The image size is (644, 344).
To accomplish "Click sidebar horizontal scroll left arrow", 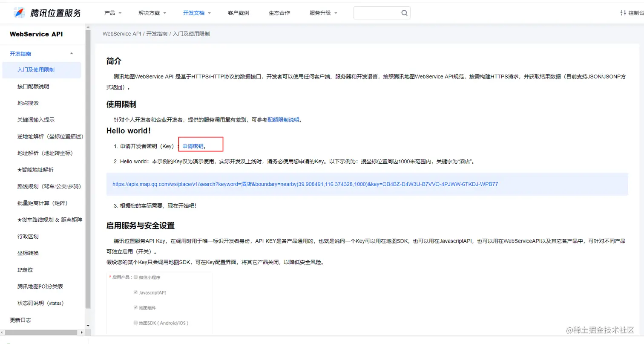I will 3,332.
